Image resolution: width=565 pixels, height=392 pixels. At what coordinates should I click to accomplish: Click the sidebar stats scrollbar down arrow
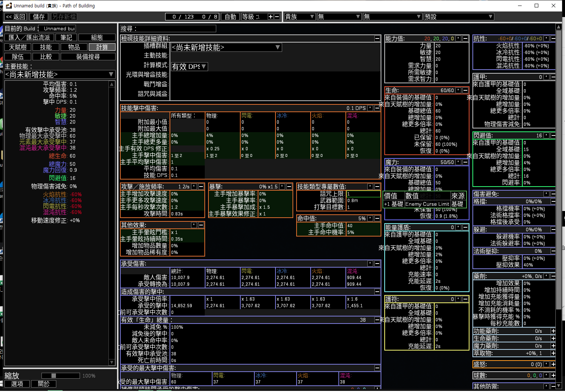click(x=112, y=362)
